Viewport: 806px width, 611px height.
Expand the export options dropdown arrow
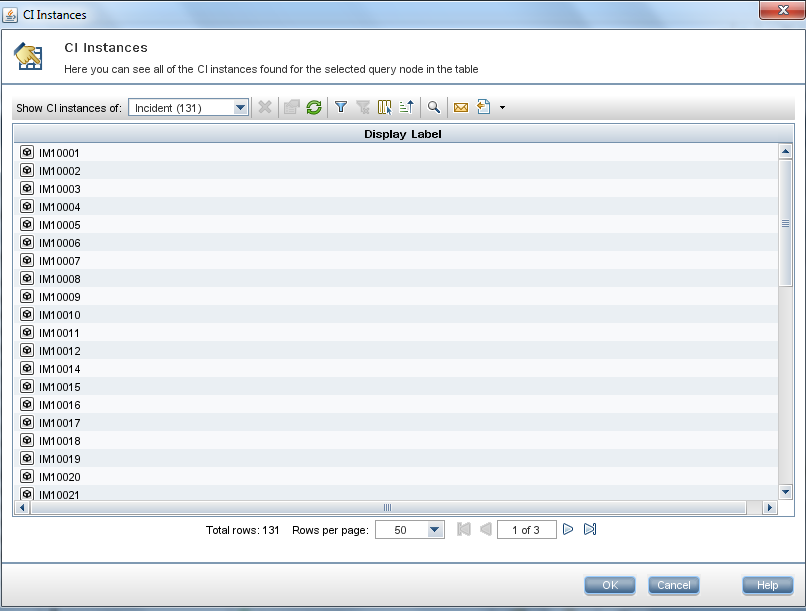click(502, 107)
